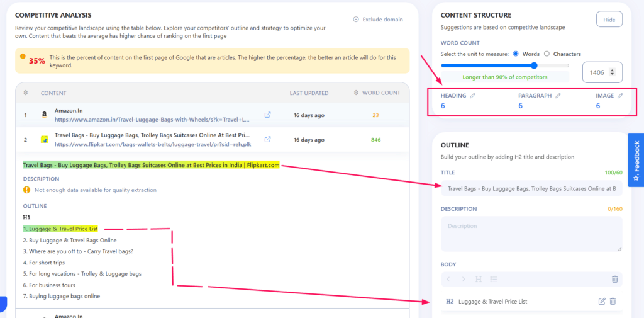This screenshot has height=318, width=644.
Task: Delete the Luggage & Travel Price List heading
Action: click(613, 302)
